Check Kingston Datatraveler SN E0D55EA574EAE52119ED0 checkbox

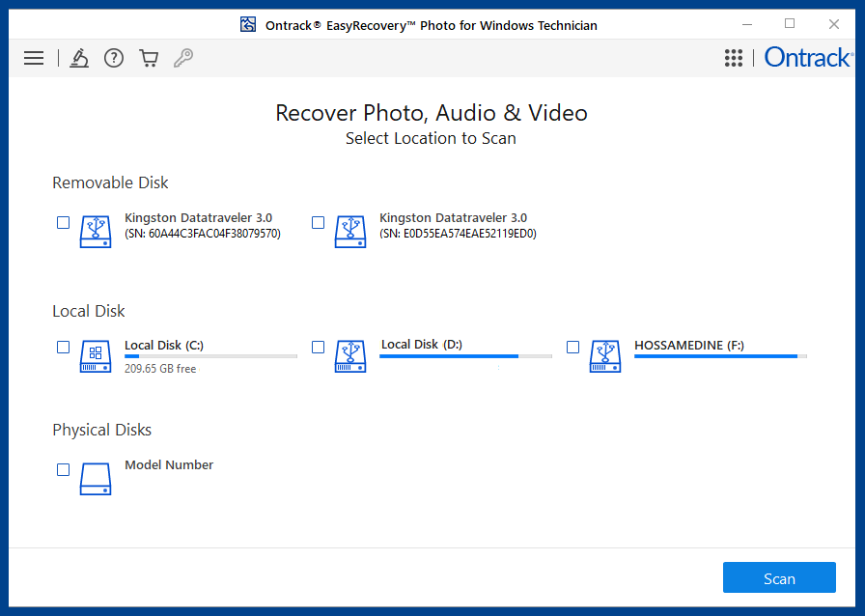coord(319,222)
